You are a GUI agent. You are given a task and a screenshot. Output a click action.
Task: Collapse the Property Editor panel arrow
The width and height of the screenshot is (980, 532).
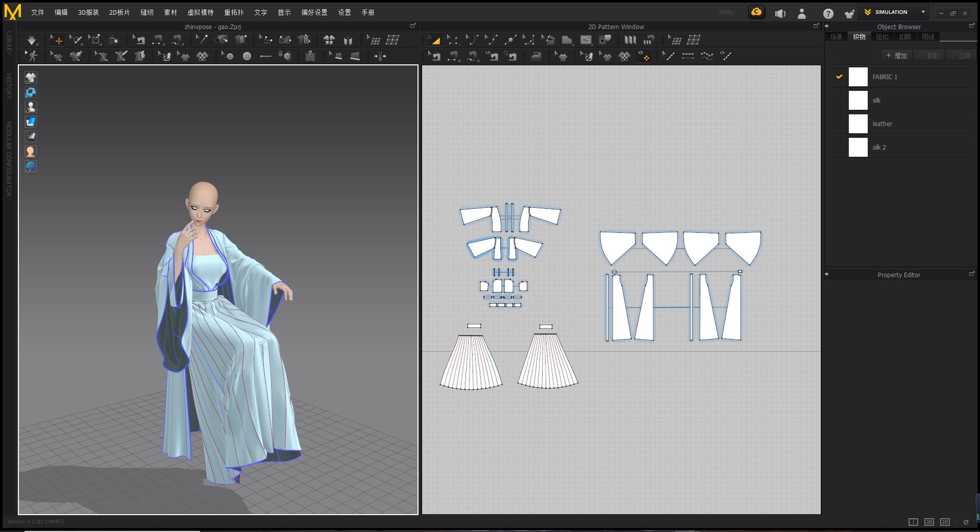[x=827, y=275]
